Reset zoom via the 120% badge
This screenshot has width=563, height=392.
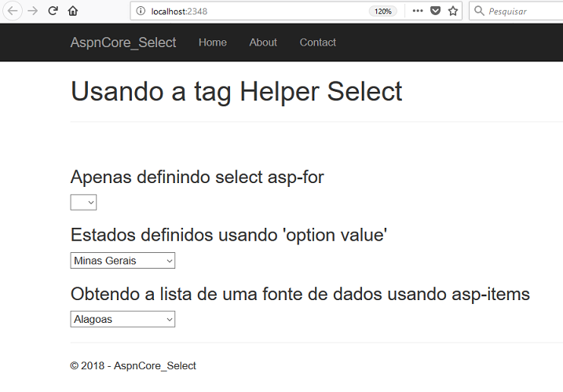[382, 12]
